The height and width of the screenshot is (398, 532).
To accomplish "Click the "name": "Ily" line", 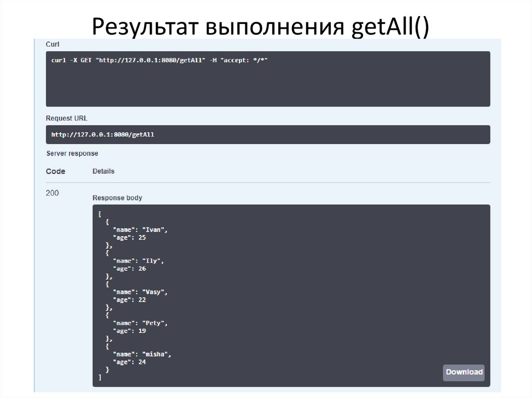I will point(138,261).
